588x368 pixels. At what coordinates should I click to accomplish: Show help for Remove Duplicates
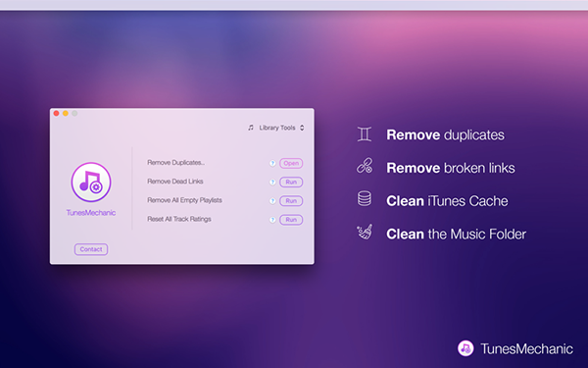[x=272, y=163]
